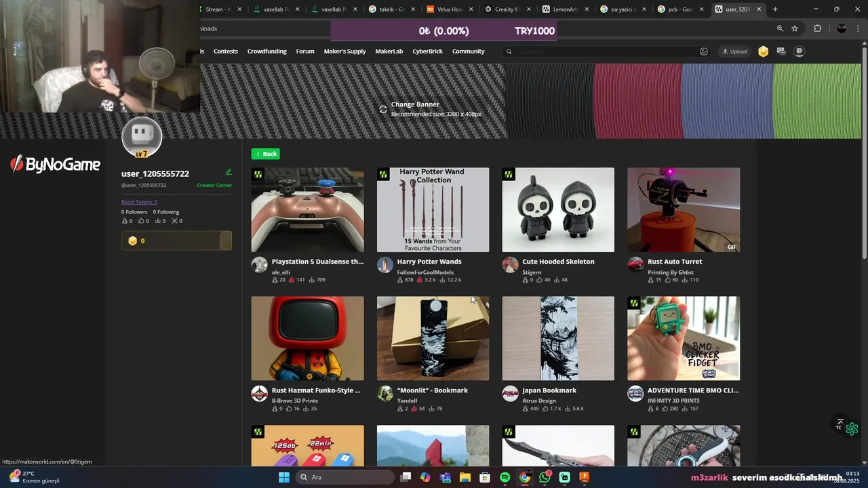
Task: Open the Adventure Time BMO Clicker thumbnail
Action: point(684,338)
